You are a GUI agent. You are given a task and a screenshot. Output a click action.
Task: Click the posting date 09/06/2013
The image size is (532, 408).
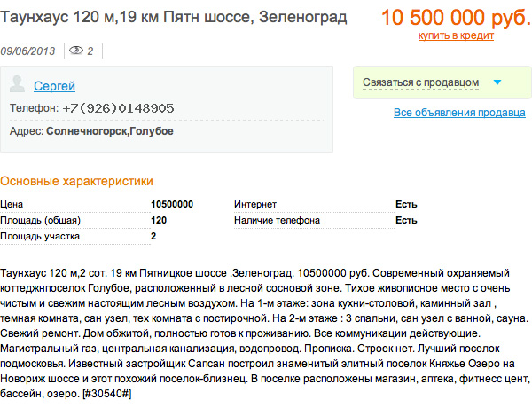point(28,51)
